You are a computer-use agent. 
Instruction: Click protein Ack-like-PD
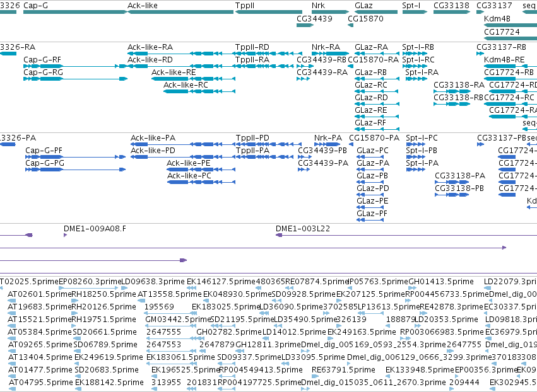pyautogui.click(x=153, y=151)
